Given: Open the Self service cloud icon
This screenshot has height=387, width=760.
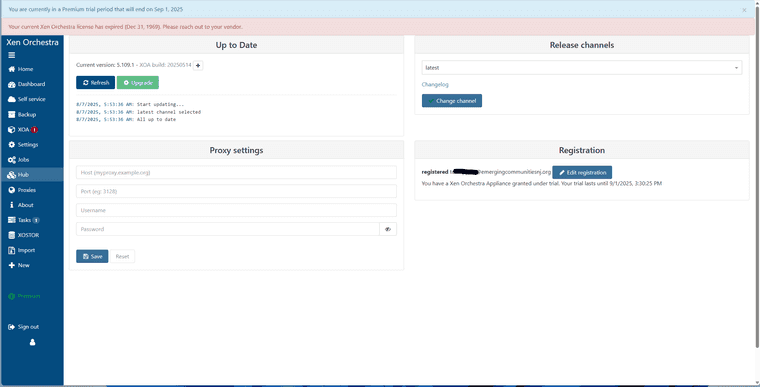Looking at the screenshot, I should pos(12,99).
